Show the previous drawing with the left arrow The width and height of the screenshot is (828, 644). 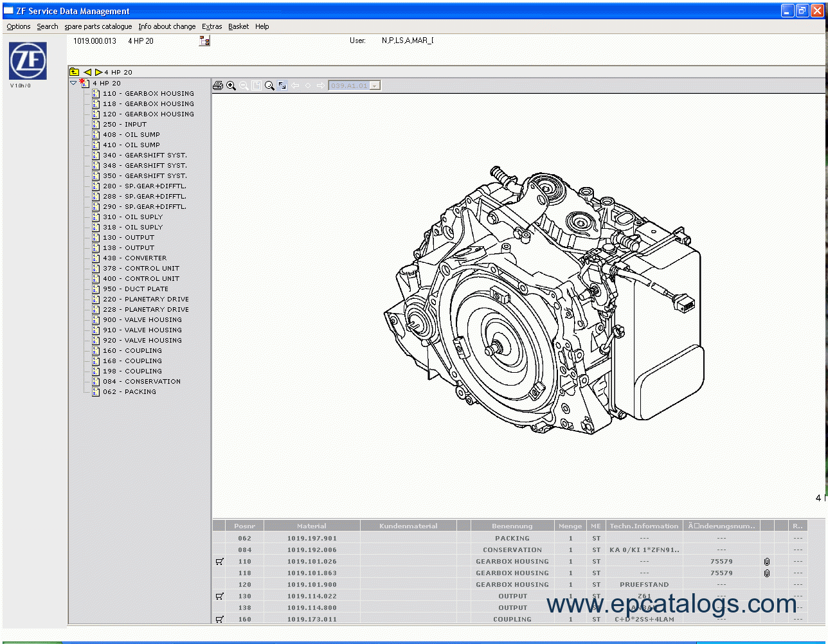pyautogui.click(x=295, y=85)
